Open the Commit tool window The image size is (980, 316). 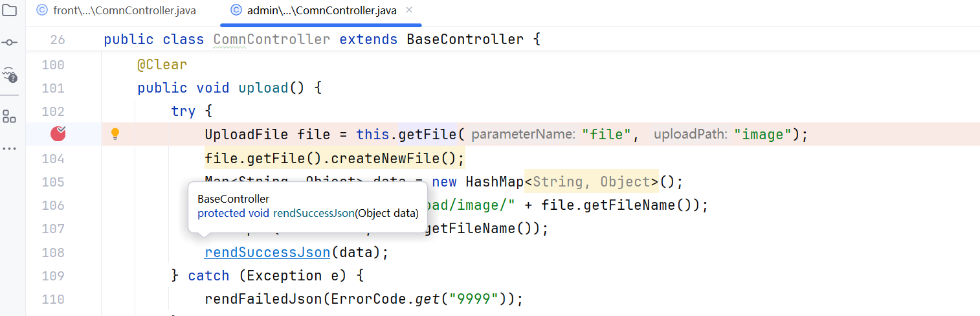(x=10, y=42)
